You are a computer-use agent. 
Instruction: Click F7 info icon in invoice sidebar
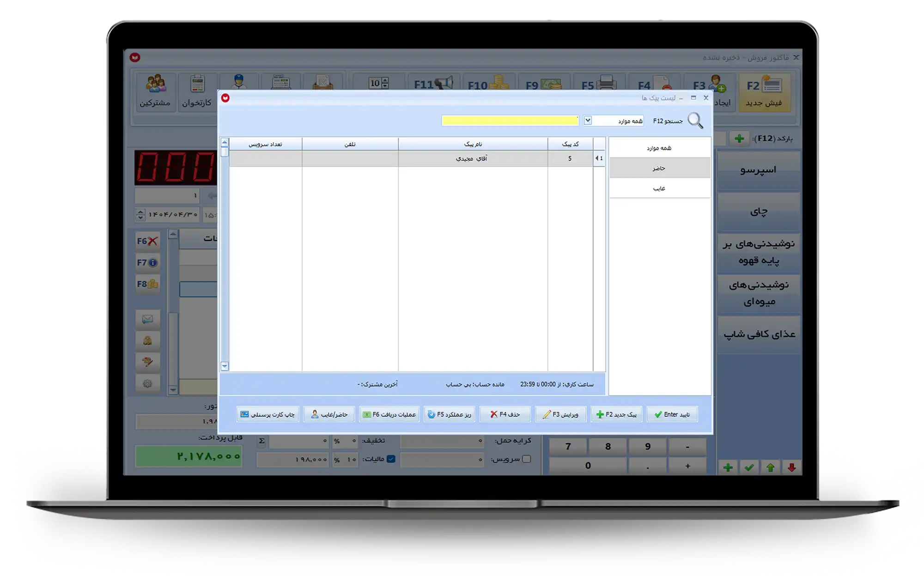coord(147,263)
